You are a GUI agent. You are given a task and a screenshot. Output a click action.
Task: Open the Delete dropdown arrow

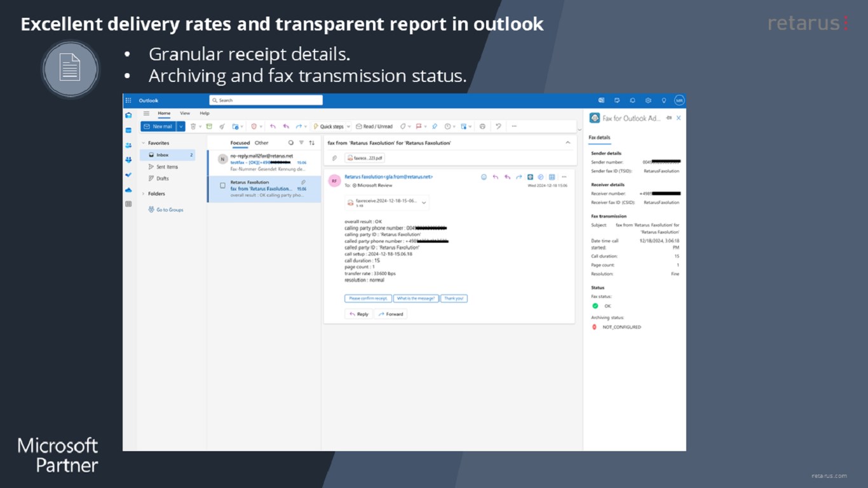[200, 126]
